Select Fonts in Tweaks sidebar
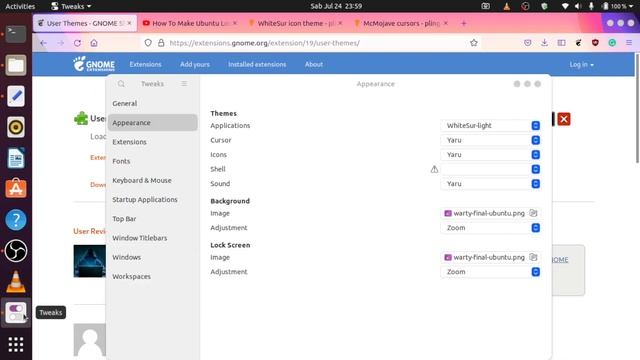The width and height of the screenshot is (640, 360). point(153,161)
